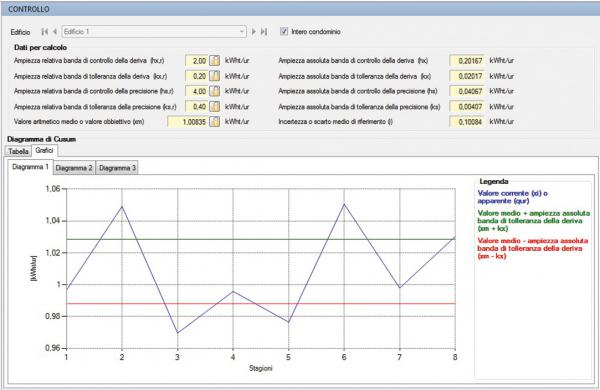Open the Diagramma 3 tab
This screenshot has width=600, height=390.
[117, 168]
